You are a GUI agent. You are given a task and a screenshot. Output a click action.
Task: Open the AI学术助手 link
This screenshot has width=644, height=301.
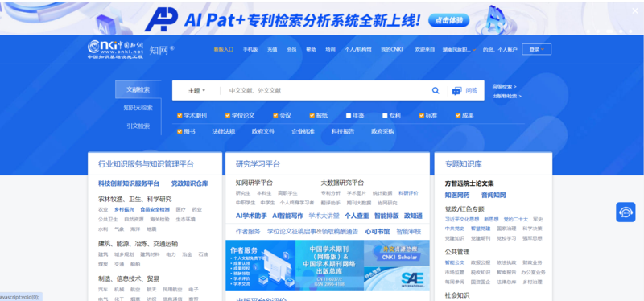coord(251,216)
